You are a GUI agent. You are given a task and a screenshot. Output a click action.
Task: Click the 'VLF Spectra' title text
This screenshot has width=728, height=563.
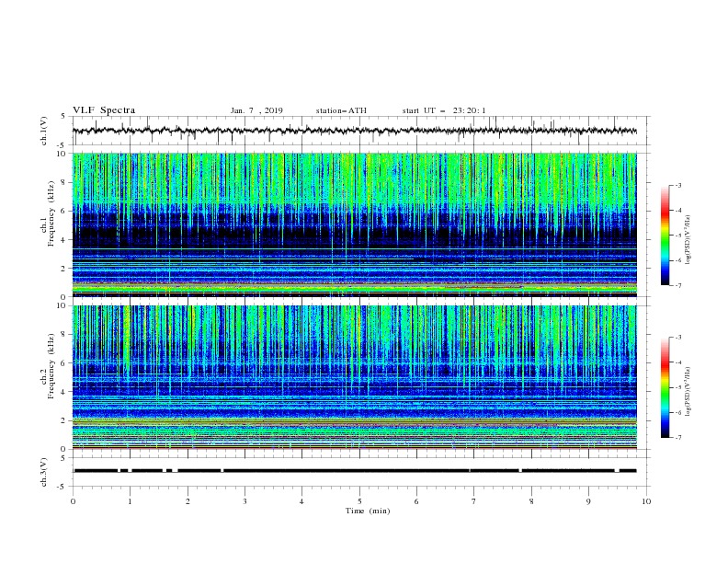pos(104,110)
